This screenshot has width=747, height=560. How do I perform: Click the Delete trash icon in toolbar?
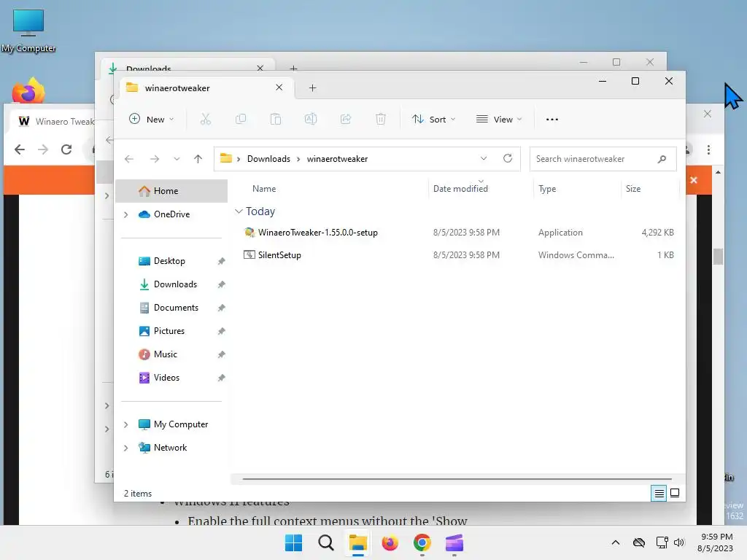coord(381,119)
